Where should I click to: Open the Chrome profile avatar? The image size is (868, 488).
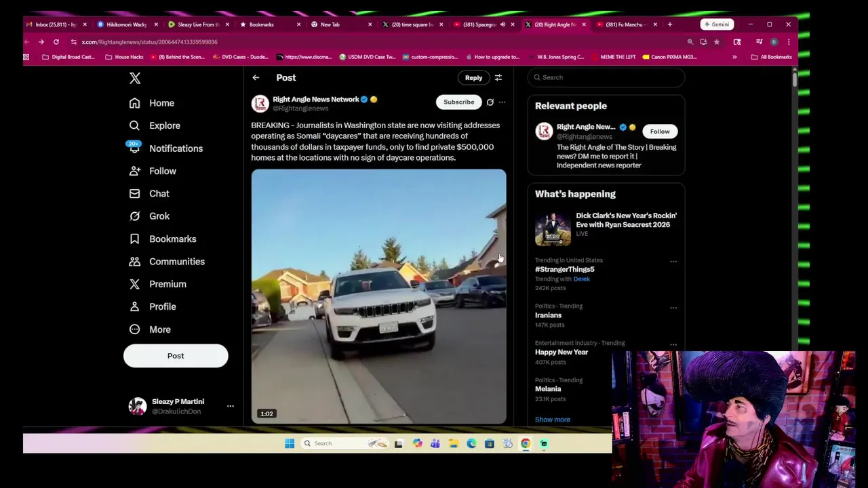(x=774, y=42)
